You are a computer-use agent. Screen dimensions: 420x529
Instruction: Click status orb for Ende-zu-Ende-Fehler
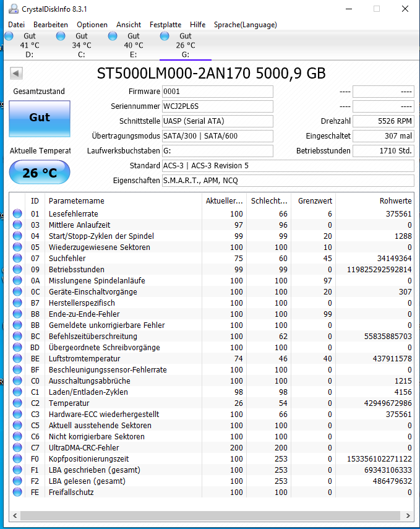point(17,314)
